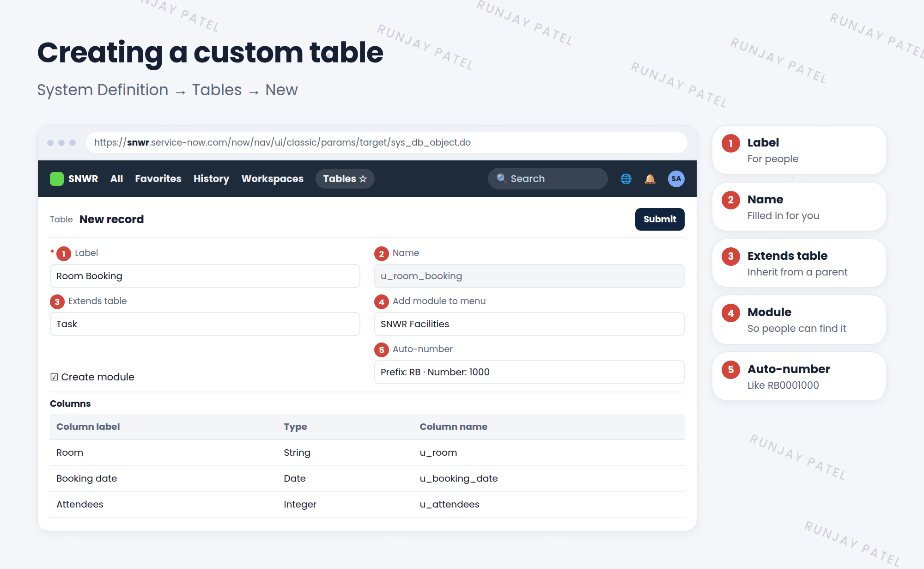This screenshot has height=569, width=924.
Task: Select the Booking date cell
Action: tap(86, 478)
